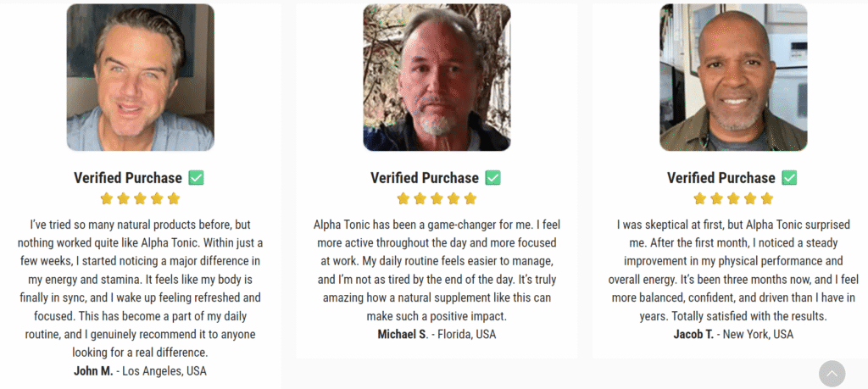The width and height of the screenshot is (868, 389).
Task: Click the reviewer name John M.
Action: tap(92, 371)
